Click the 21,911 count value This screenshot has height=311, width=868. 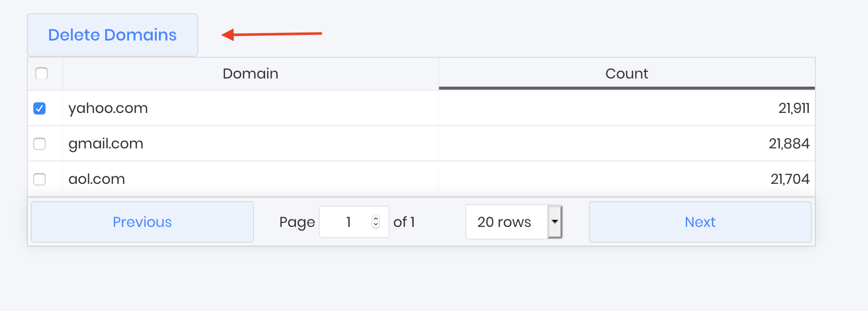click(x=794, y=108)
